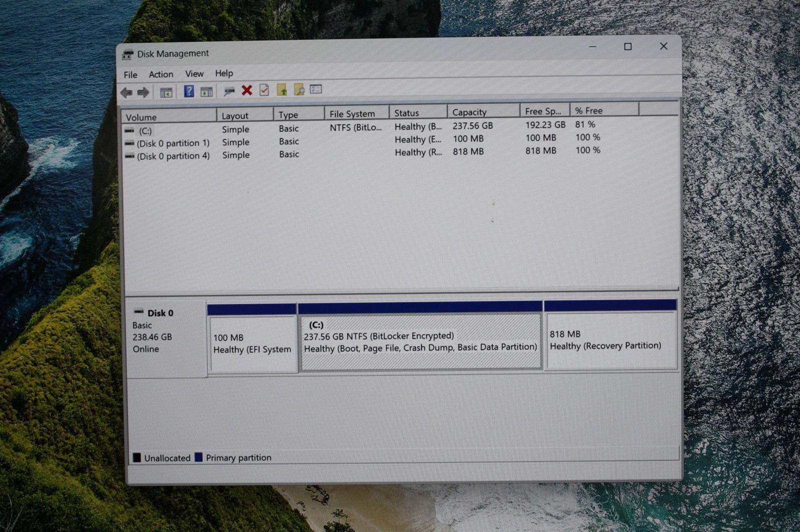Close the Disk Management window

pos(663,46)
